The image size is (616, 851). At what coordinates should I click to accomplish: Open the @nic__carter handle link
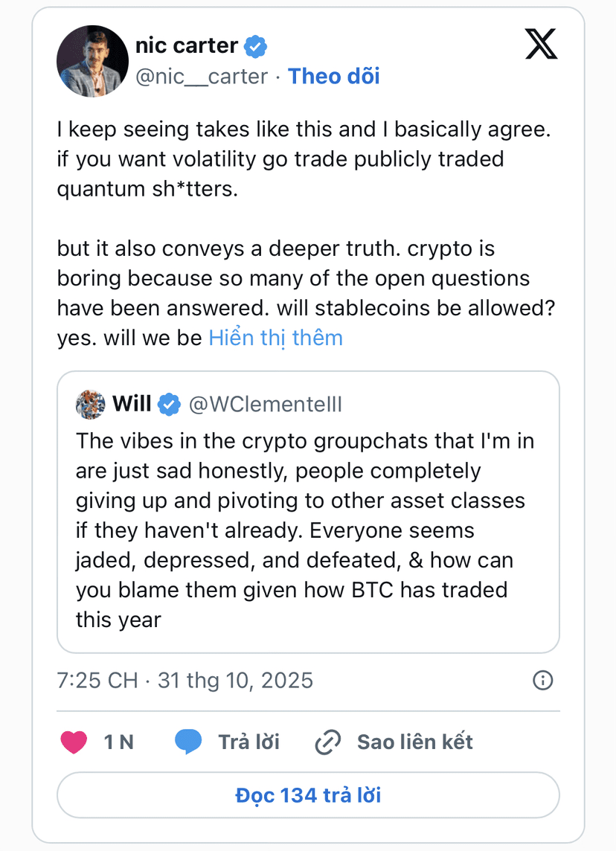pyautogui.click(x=201, y=76)
